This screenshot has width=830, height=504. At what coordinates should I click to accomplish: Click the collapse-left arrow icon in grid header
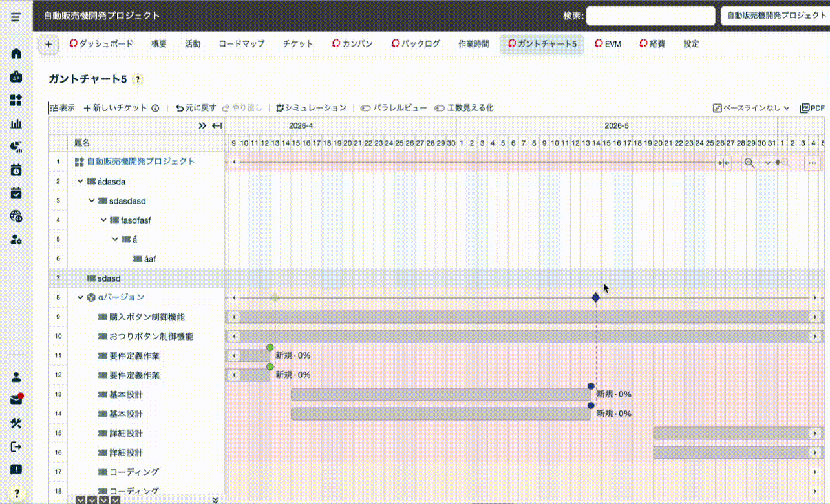pyautogui.click(x=217, y=126)
